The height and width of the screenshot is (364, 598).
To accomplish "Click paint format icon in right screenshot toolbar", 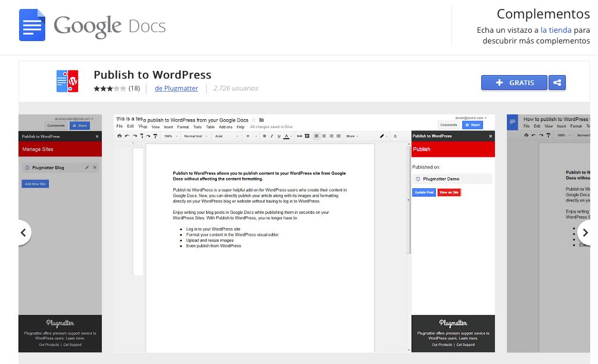I will pos(549,135).
